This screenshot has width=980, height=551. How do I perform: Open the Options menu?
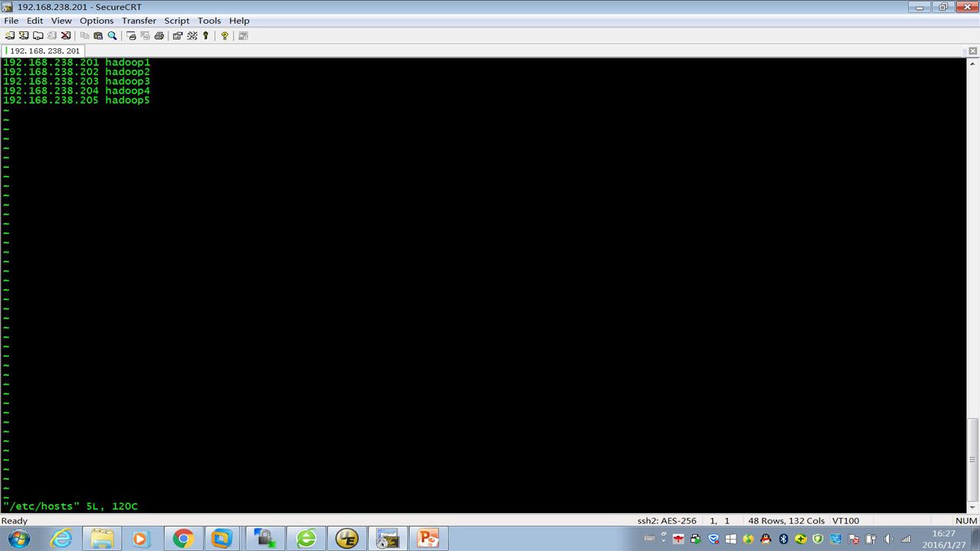click(x=96, y=21)
